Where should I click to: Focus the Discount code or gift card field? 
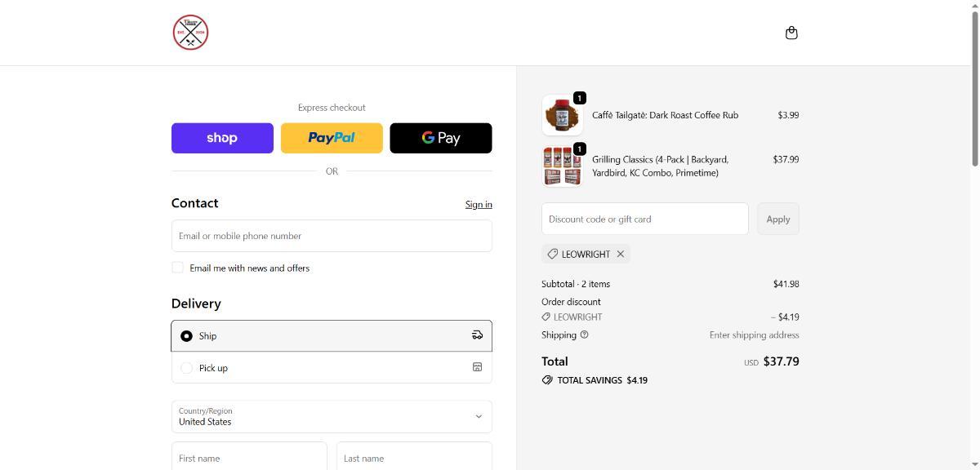(x=644, y=219)
